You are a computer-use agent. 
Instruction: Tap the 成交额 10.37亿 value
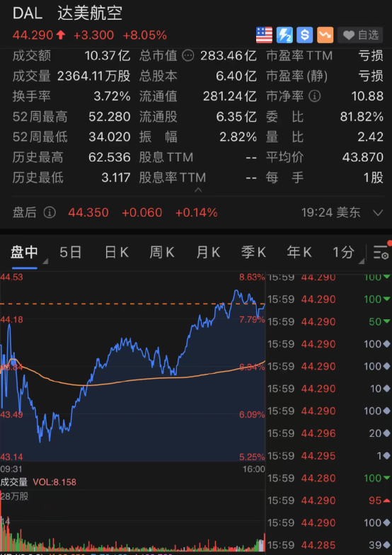click(x=108, y=55)
